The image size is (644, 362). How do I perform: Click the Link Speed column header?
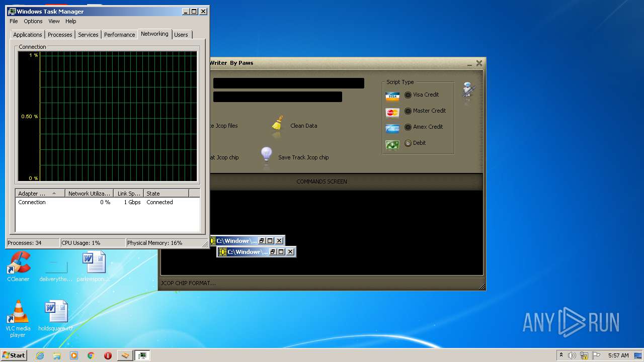128,193
